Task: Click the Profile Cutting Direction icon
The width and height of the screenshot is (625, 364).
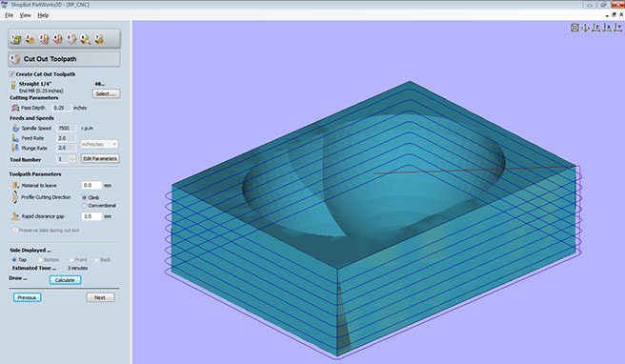Action: tap(15, 197)
